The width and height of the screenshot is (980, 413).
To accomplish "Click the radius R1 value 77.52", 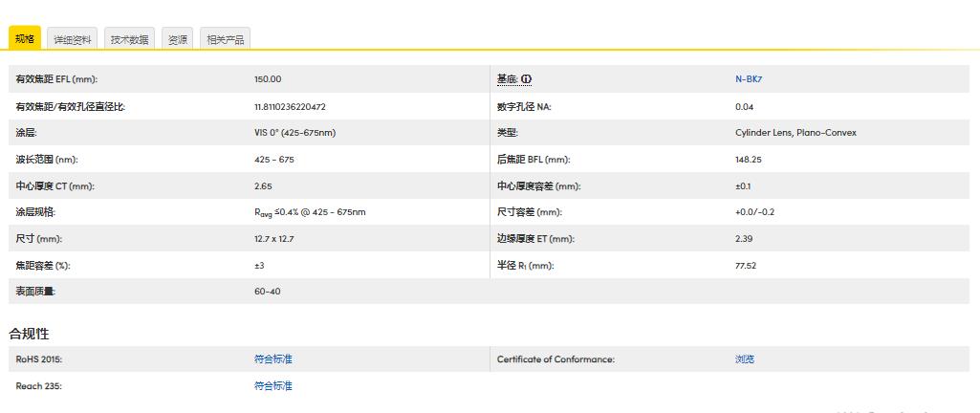I will [x=746, y=265].
